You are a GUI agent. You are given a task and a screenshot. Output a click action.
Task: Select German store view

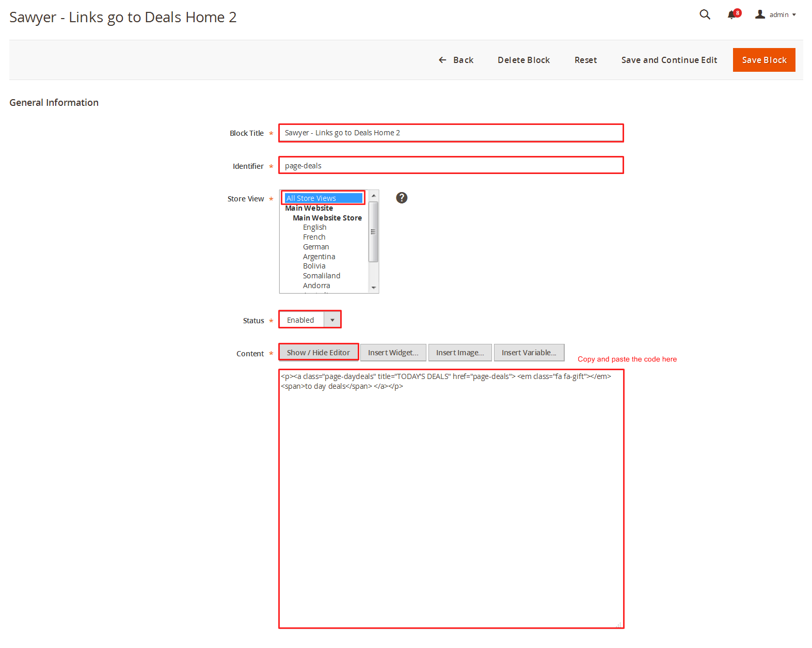coord(315,247)
